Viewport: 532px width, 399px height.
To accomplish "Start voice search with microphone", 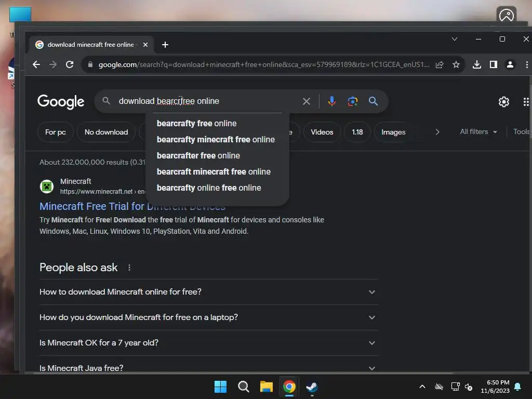I will (x=332, y=101).
